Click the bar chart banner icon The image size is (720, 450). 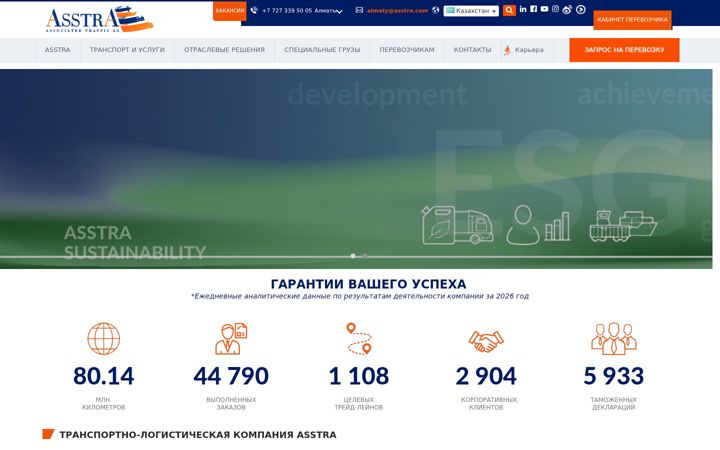click(557, 226)
